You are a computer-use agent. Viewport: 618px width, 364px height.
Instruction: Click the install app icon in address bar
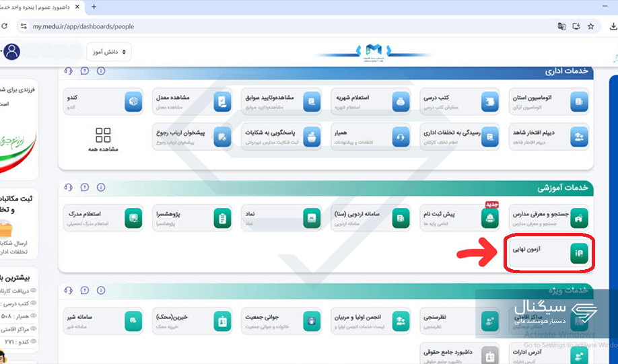point(576,26)
